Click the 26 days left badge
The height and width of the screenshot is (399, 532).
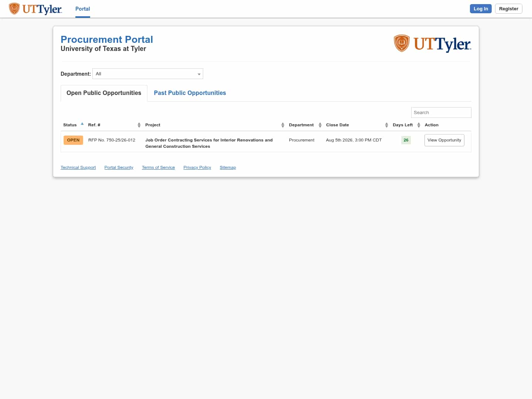pyautogui.click(x=406, y=140)
